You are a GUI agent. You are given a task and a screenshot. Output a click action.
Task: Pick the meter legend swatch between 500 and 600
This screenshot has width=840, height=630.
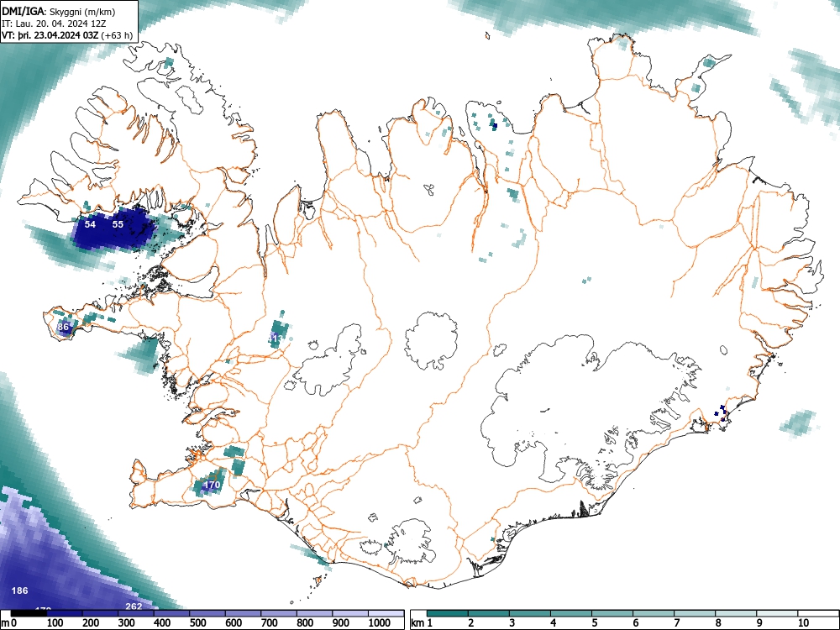(x=207, y=613)
